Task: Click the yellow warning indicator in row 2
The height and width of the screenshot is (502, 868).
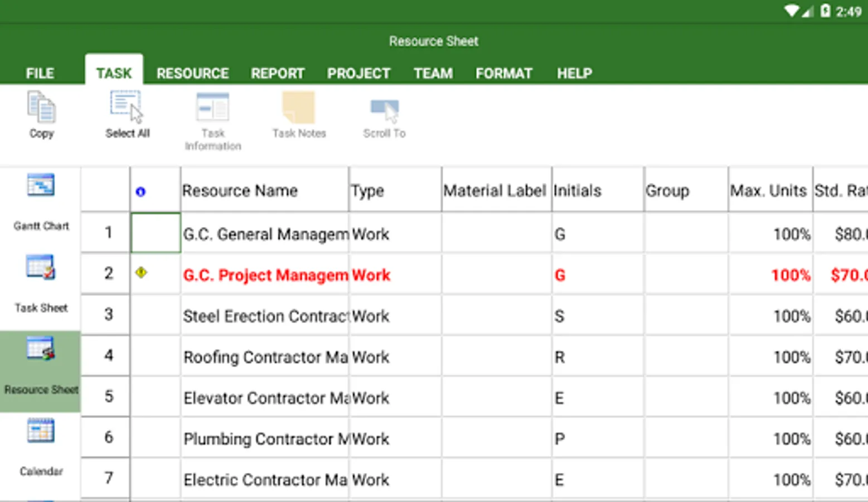Action: (x=141, y=273)
